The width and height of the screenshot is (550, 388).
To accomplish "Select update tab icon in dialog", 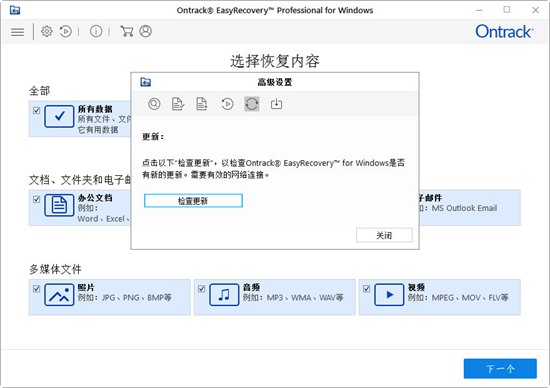I will point(252,104).
